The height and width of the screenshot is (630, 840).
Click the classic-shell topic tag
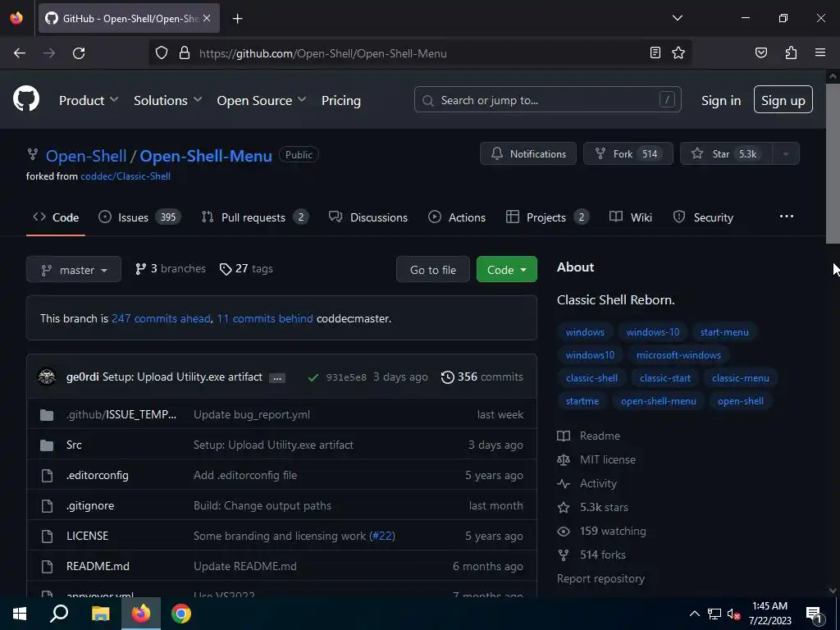pyautogui.click(x=591, y=378)
